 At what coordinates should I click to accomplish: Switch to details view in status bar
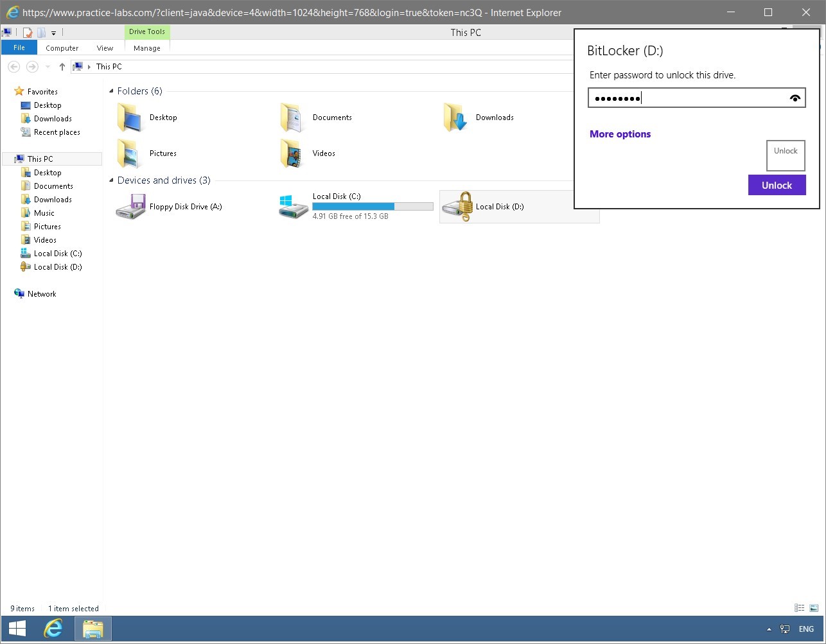[800, 607]
